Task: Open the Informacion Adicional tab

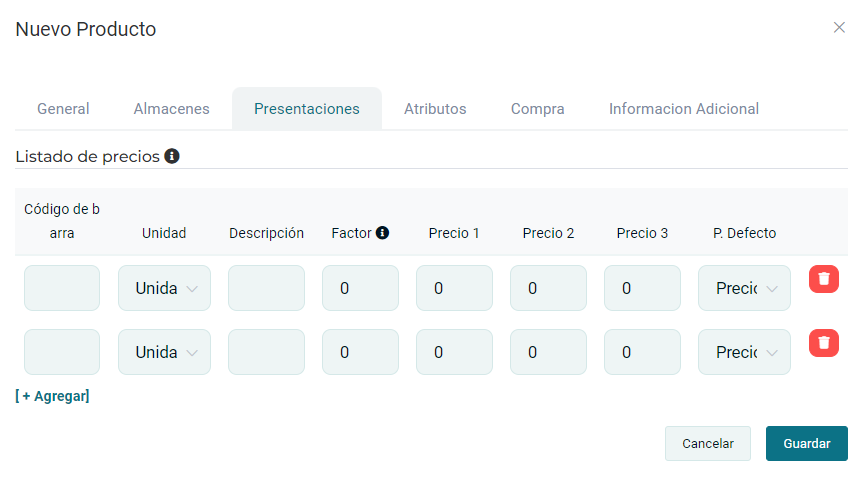Action: pyautogui.click(x=683, y=109)
